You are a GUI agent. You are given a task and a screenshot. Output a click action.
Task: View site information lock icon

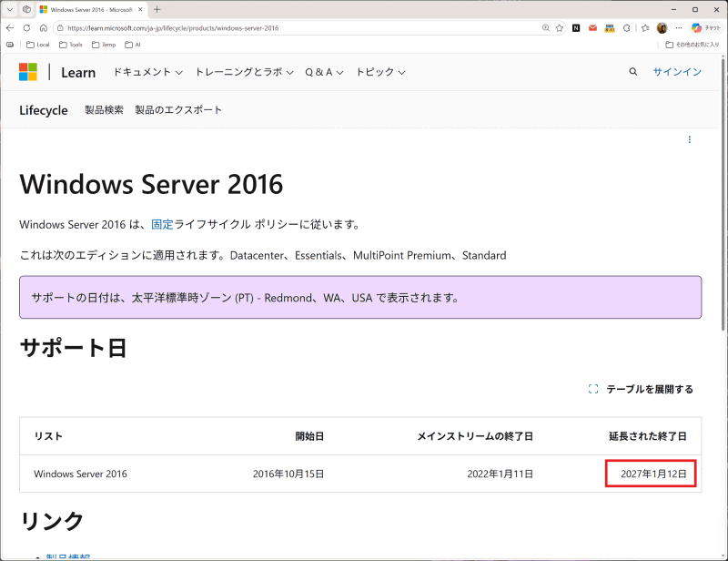60,28
